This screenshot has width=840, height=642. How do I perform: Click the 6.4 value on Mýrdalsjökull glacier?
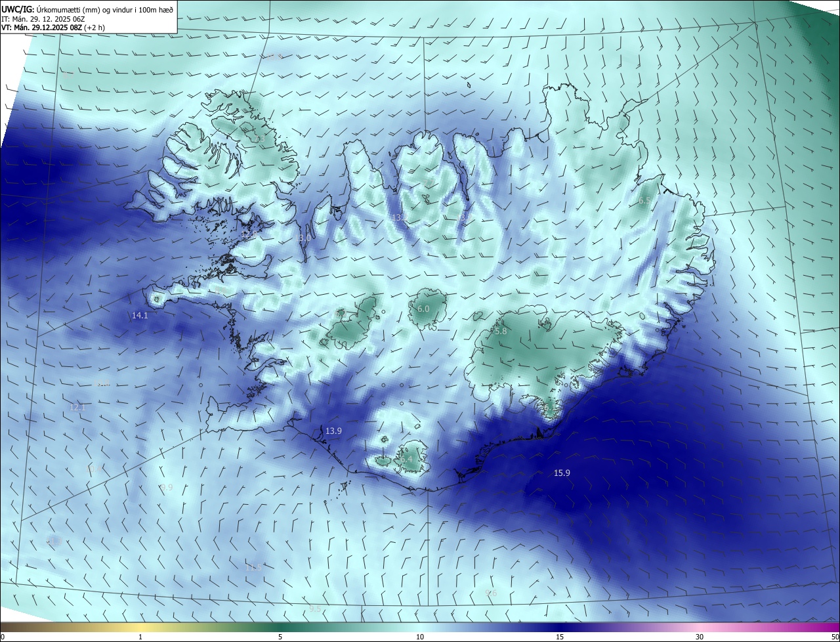pyautogui.click(x=406, y=459)
